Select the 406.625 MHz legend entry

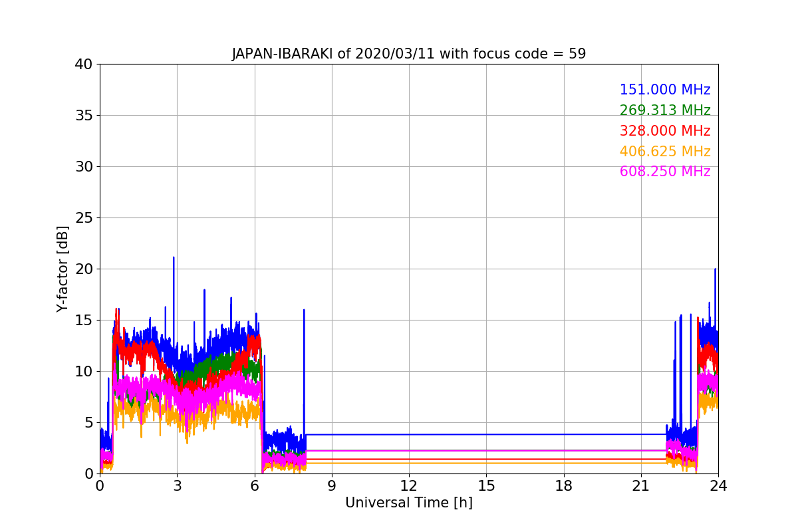click(665, 152)
